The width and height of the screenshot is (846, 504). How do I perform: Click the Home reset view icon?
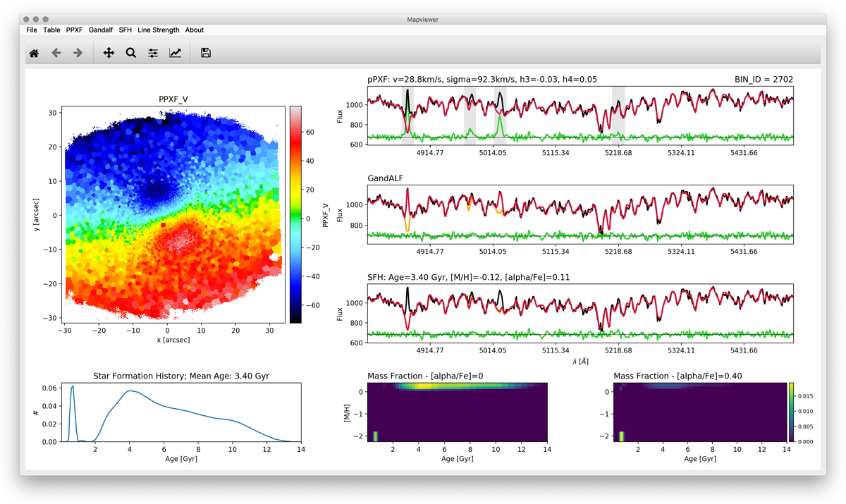point(34,53)
